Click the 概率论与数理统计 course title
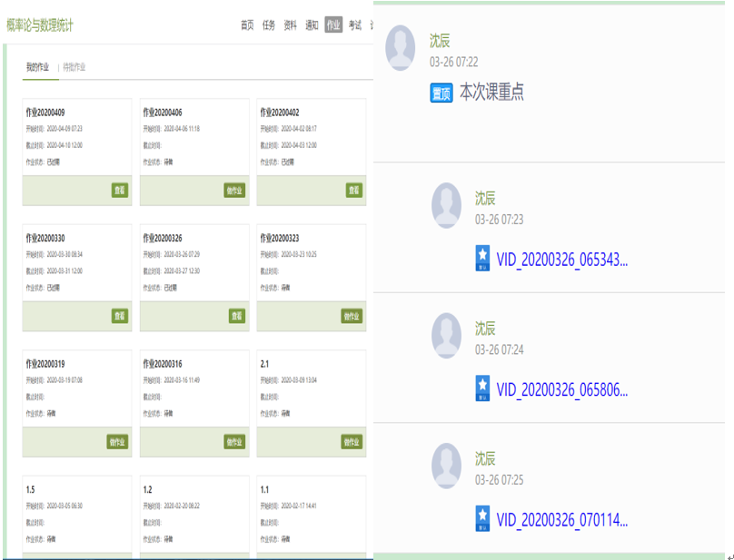 [x=40, y=25]
